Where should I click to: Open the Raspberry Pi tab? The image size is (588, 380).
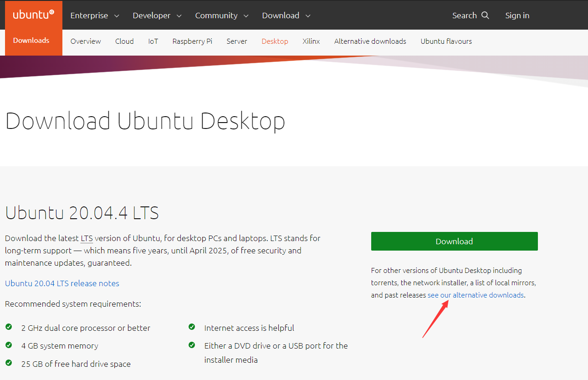pyautogui.click(x=192, y=41)
